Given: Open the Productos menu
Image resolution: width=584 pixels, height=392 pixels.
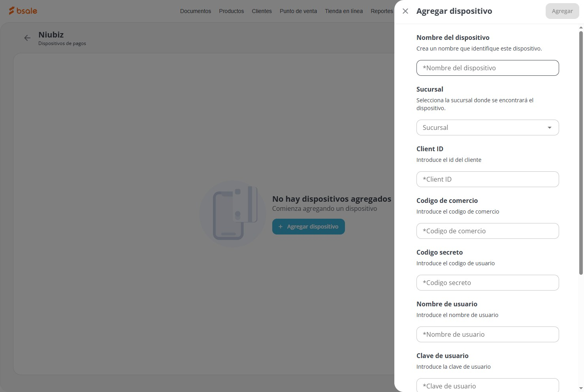Looking at the screenshot, I should [232, 11].
